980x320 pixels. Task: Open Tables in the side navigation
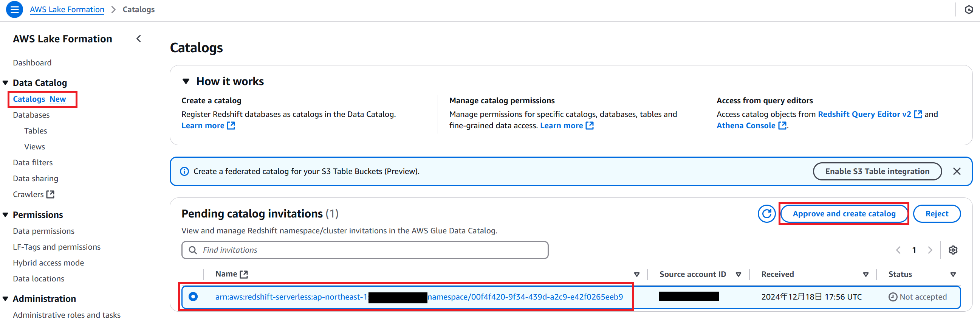(36, 130)
